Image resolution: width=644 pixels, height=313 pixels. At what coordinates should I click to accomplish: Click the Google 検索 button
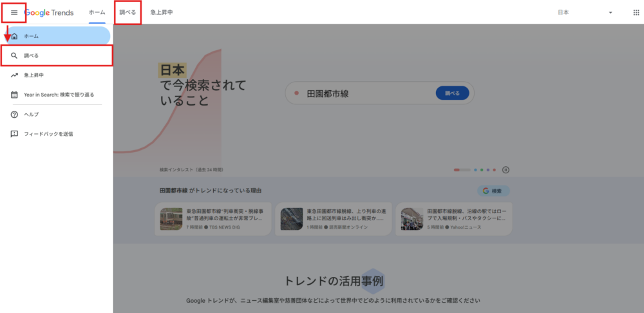[493, 191]
